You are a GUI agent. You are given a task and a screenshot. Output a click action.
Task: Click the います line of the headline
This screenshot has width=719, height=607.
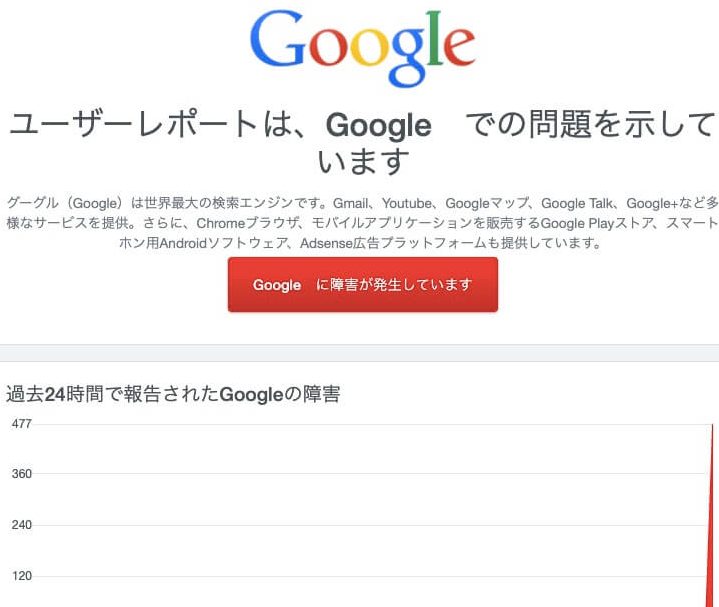click(x=363, y=160)
